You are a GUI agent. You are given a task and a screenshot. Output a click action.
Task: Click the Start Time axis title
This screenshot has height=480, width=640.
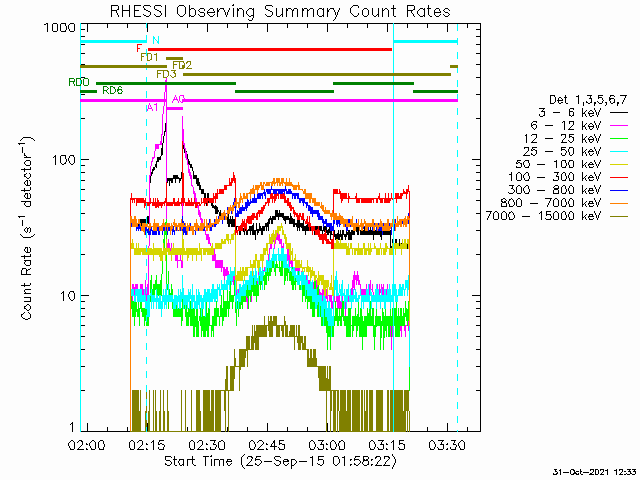pyautogui.click(x=280, y=461)
